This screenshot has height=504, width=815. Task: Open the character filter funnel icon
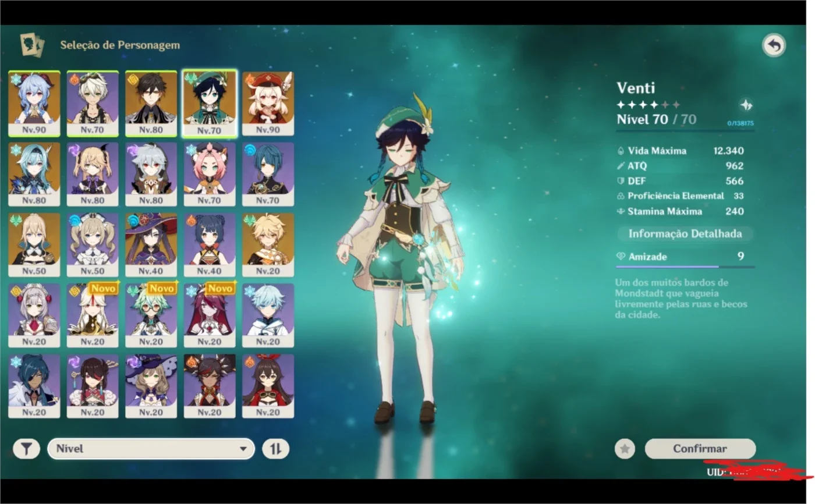point(26,449)
